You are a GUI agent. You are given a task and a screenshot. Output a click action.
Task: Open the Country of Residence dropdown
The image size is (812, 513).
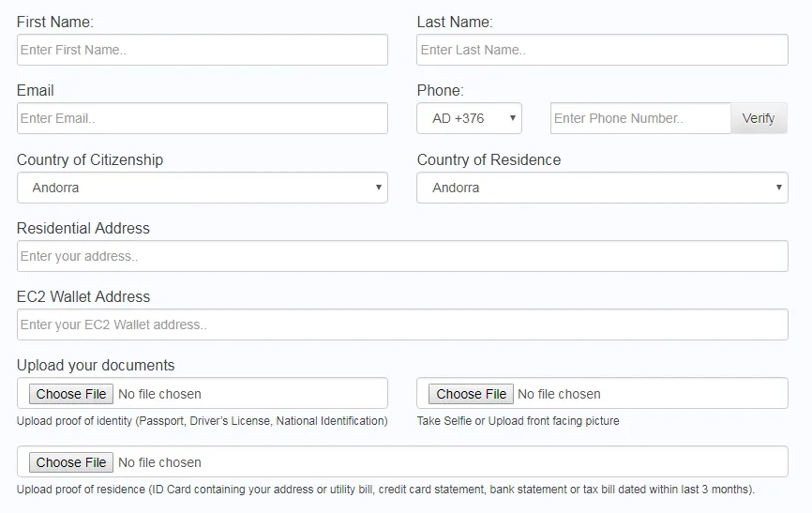tap(602, 188)
